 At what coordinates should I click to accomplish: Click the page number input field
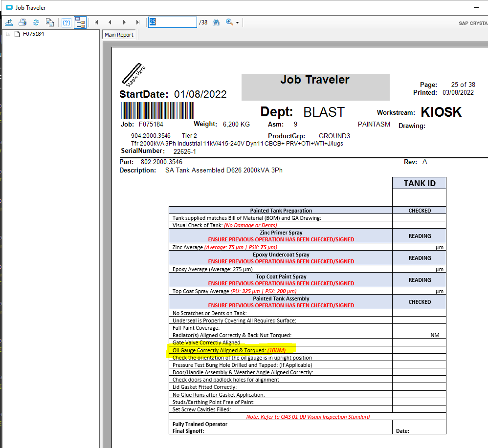[x=173, y=22]
